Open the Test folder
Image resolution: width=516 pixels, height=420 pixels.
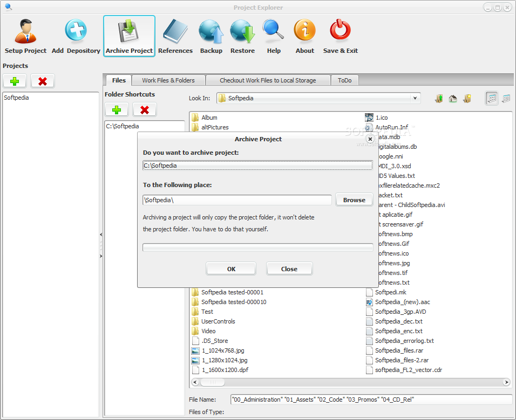(x=202, y=312)
